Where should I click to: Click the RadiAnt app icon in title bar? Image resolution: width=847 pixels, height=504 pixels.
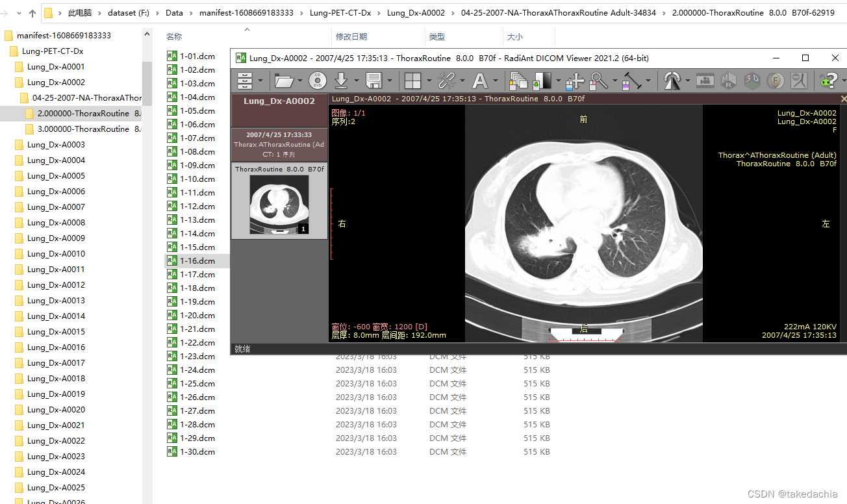(241, 58)
